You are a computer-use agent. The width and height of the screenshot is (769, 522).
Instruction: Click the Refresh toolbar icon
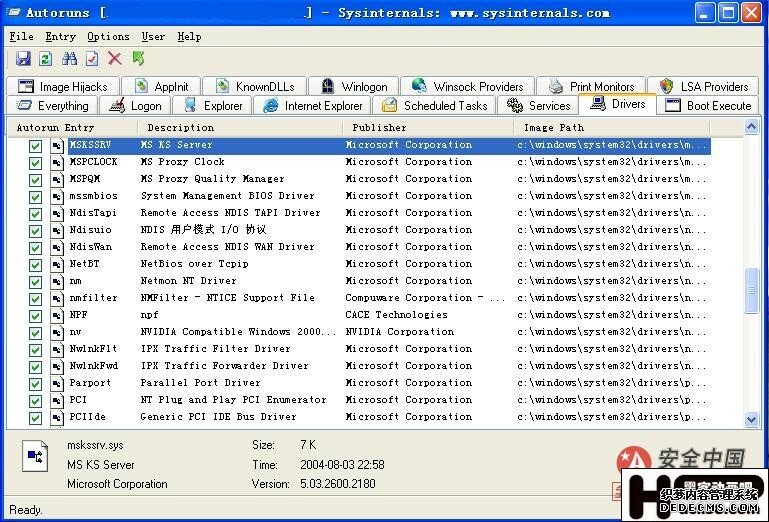pos(46,59)
